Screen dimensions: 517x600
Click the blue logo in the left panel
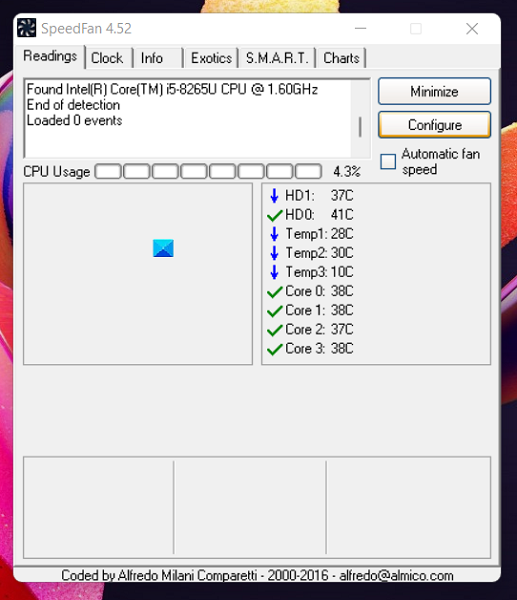coord(163,248)
